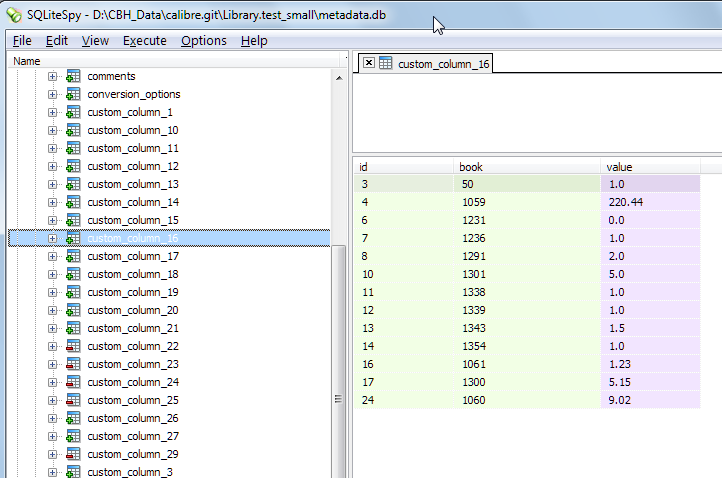Select book cell 50

tap(527, 184)
